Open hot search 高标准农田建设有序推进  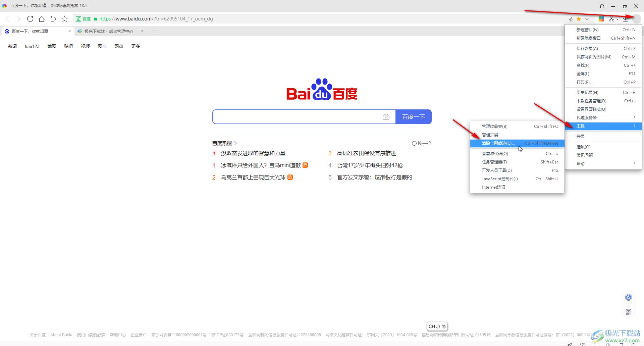click(x=366, y=153)
